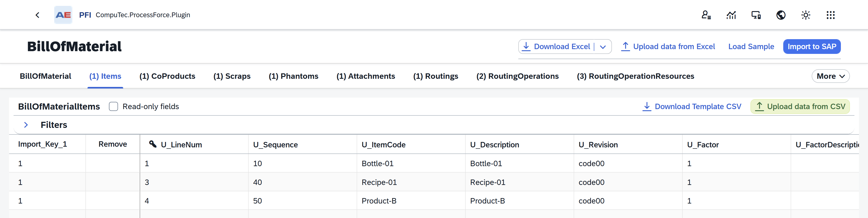
Task: Click line number 4 cell
Action: [194, 201]
